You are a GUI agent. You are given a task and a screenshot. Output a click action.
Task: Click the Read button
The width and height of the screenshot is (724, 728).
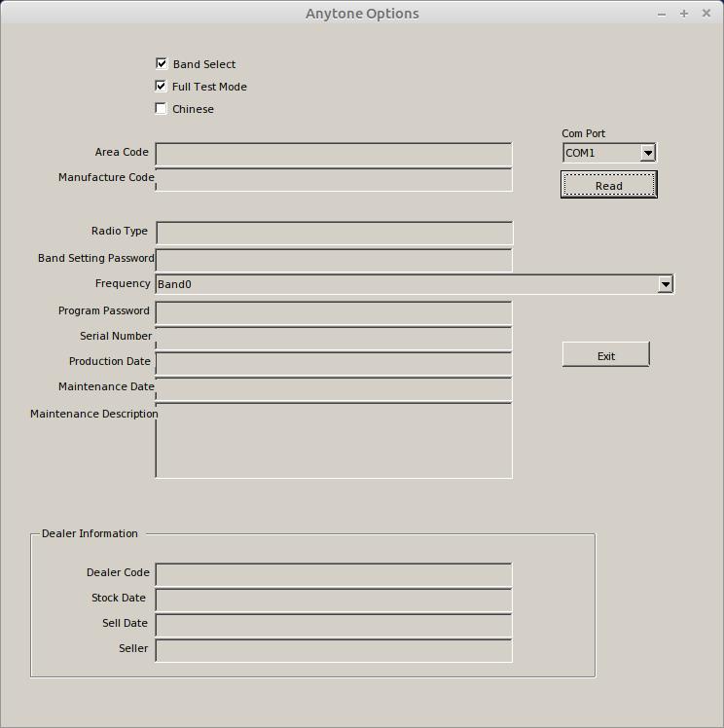pos(609,185)
